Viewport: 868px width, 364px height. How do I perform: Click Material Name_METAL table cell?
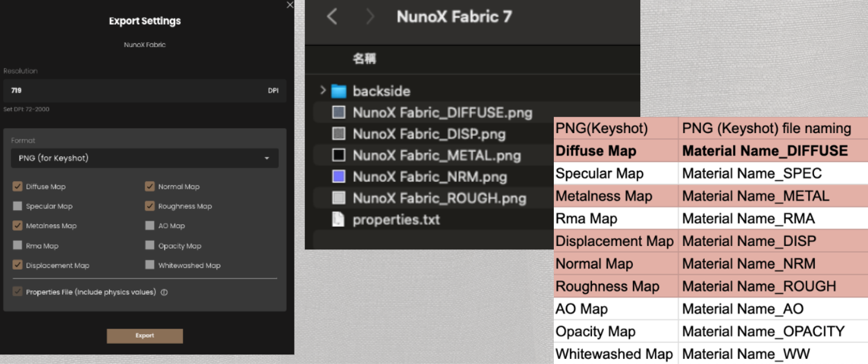click(773, 196)
